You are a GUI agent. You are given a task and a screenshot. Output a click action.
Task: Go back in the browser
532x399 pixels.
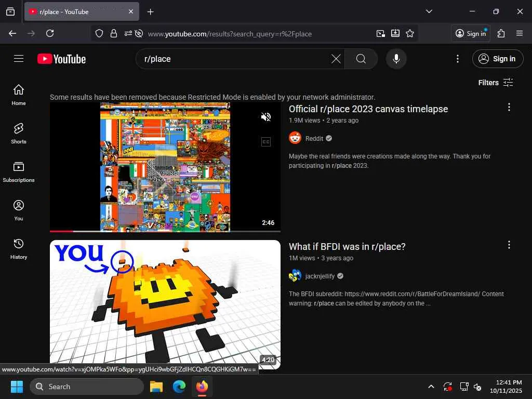click(x=12, y=33)
